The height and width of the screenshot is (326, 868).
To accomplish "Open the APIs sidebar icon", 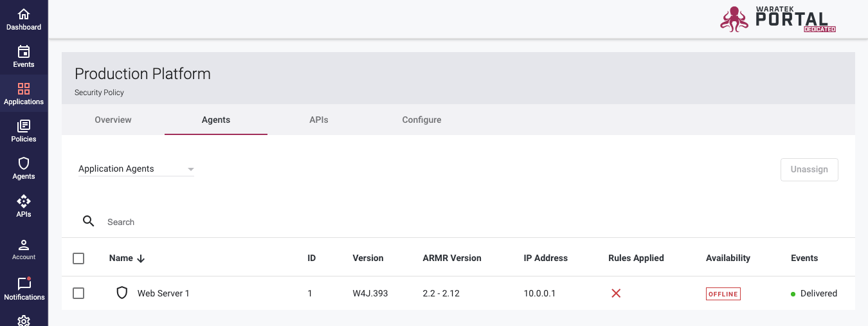I will click(24, 201).
